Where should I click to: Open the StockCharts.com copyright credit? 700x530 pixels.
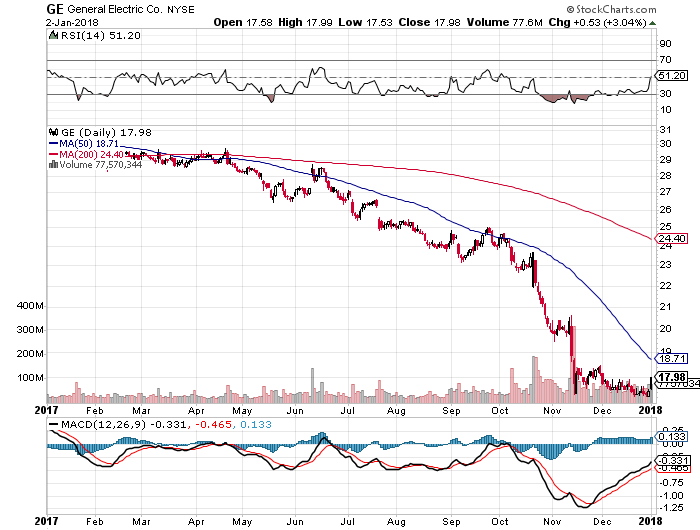(611, 9)
